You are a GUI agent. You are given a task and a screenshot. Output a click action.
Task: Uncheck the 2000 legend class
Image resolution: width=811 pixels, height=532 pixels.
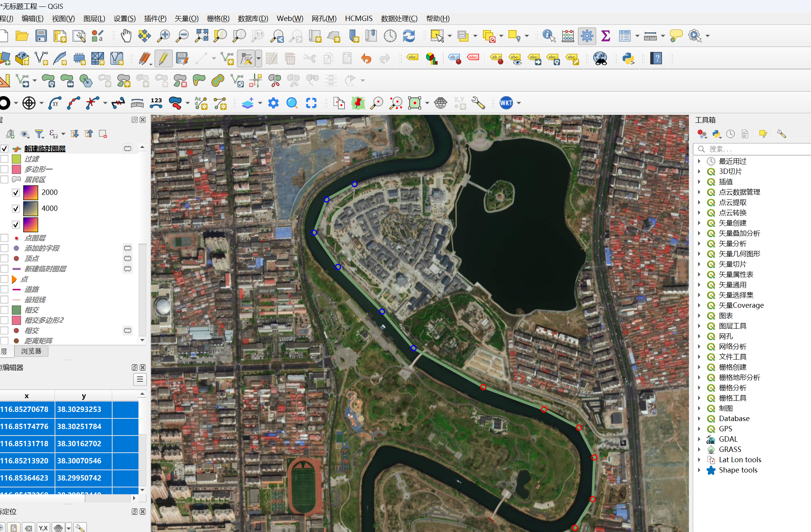[16, 193]
